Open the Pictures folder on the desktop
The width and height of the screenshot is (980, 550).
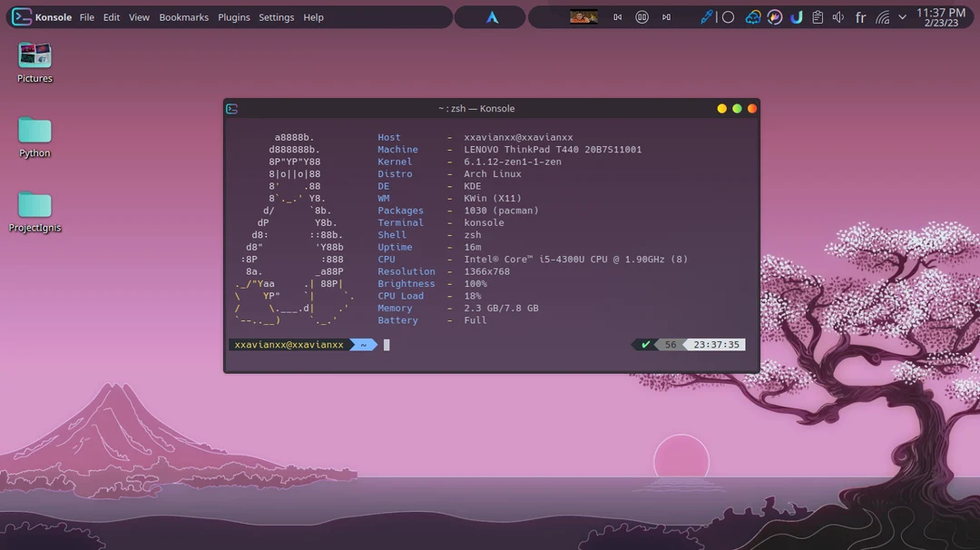[x=34, y=54]
